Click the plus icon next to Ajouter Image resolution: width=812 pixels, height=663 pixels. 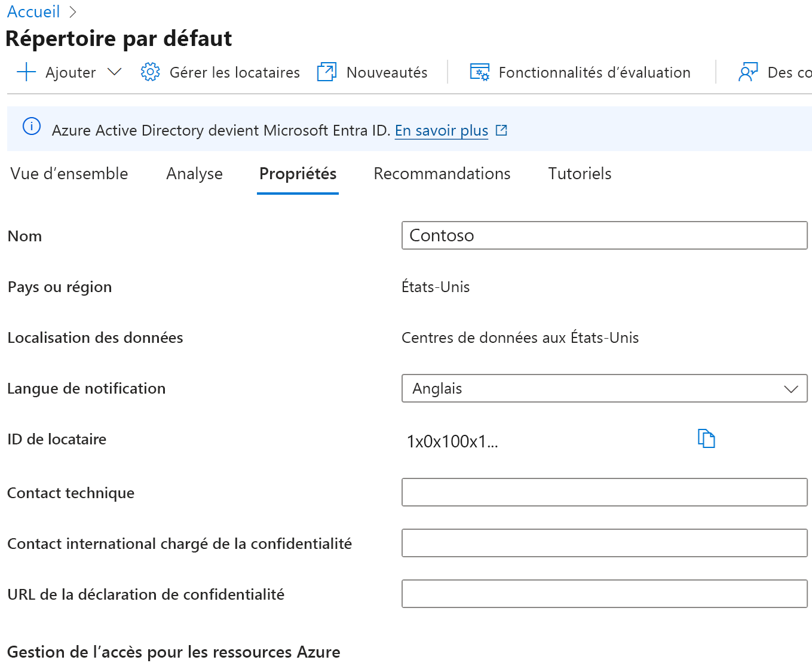tap(26, 72)
